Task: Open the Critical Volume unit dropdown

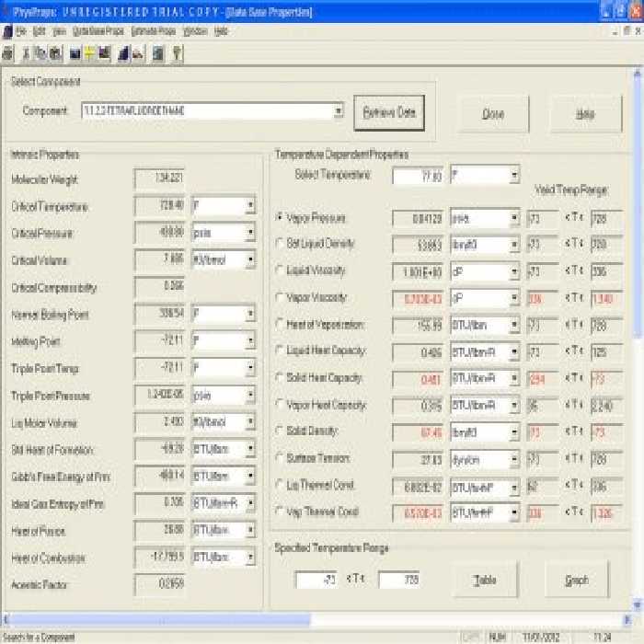Action: coord(250,259)
